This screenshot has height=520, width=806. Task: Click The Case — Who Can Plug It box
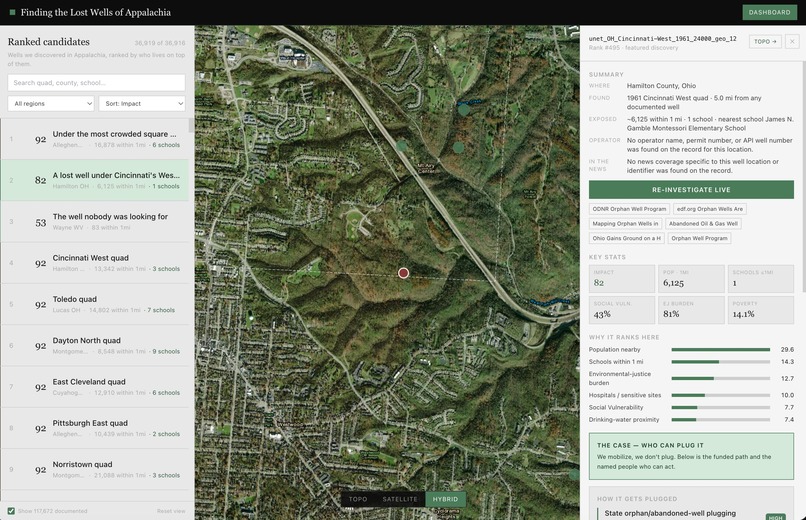(691, 456)
